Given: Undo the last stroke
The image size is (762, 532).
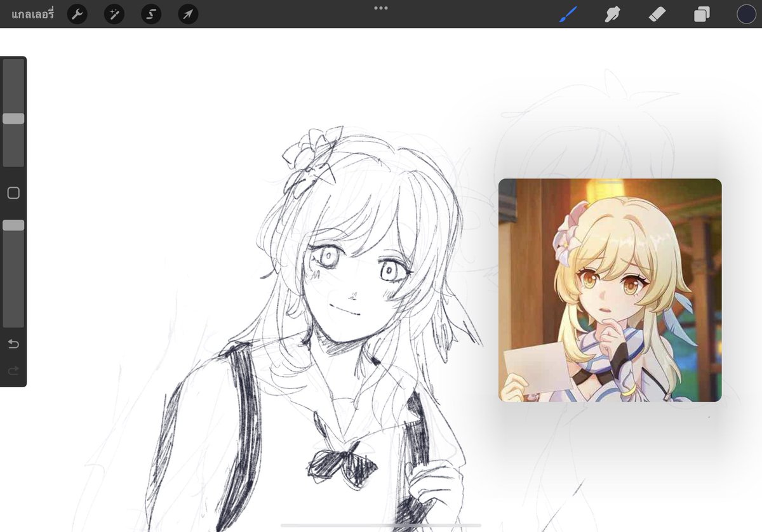Looking at the screenshot, I should tap(13, 344).
